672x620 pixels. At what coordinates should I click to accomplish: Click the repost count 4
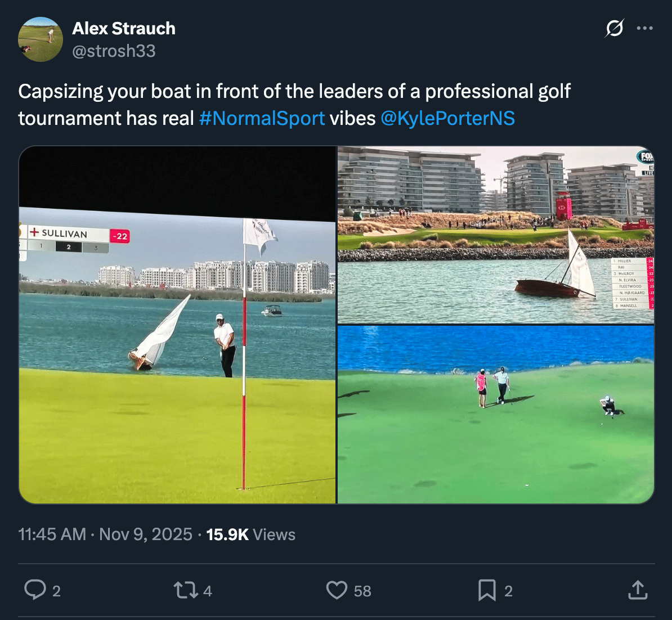[x=208, y=591]
